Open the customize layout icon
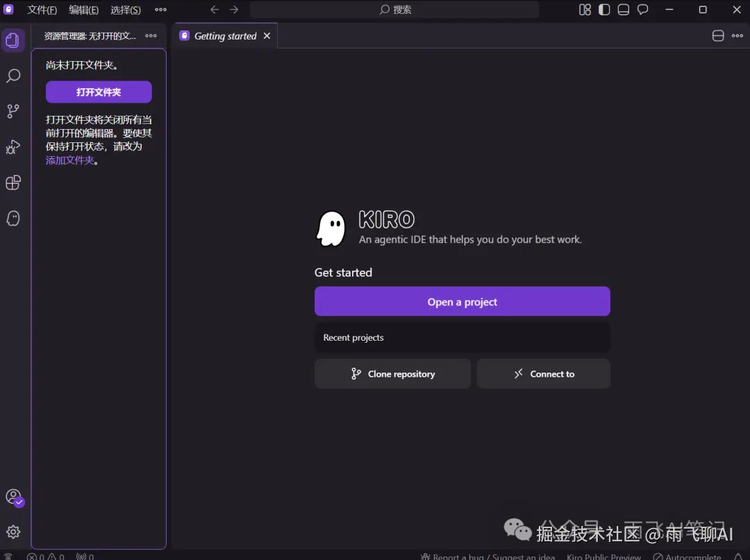The height and width of the screenshot is (560, 750). (x=585, y=10)
